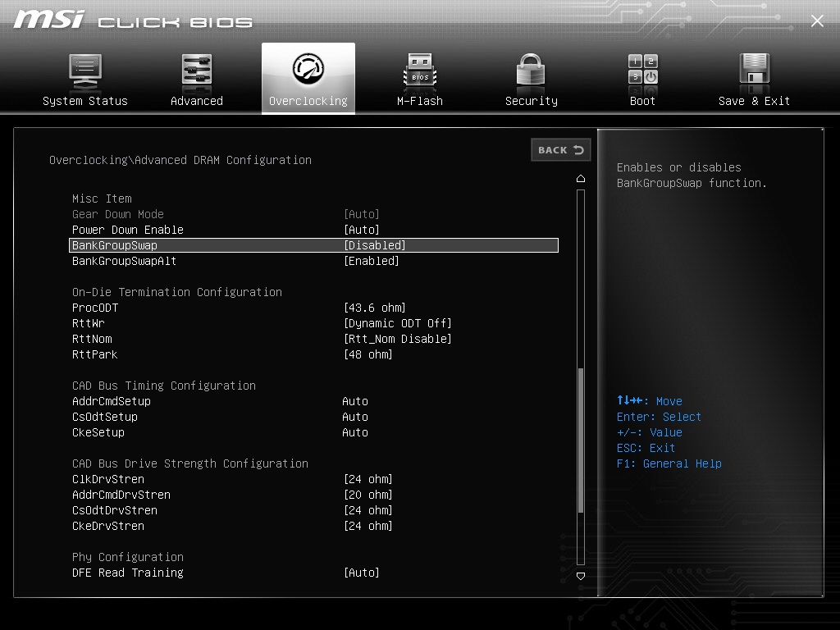This screenshot has height=630, width=840.
Task: Switch to the Save & Exit tab label
Action: click(x=755, y=101)
